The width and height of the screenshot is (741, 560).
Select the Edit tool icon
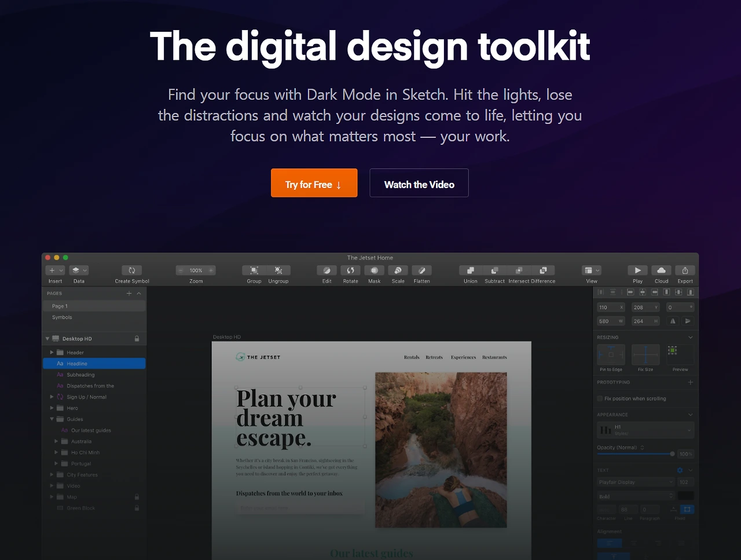(327, 270)
